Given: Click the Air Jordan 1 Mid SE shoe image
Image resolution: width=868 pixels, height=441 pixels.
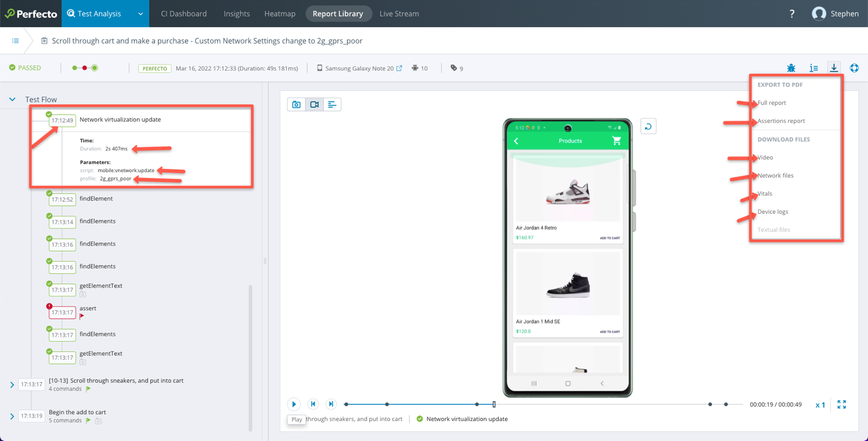Looking at the screenshot, I should click(x=567, y=283).
